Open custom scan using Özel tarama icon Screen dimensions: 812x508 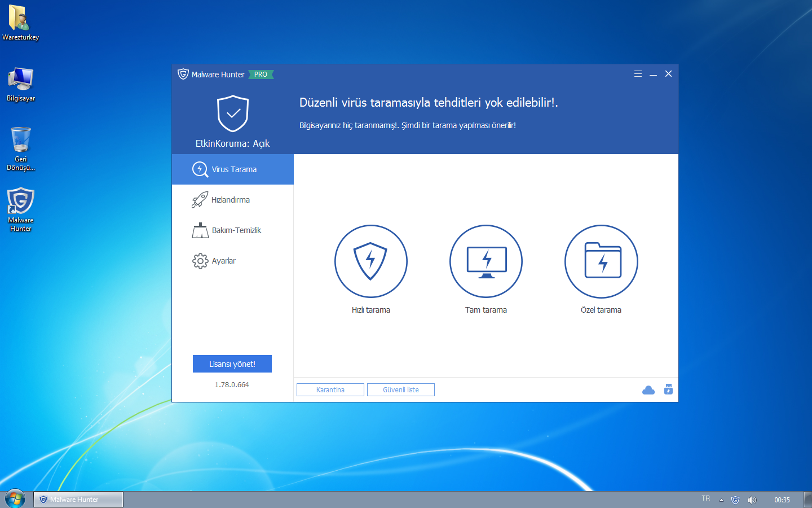[601, 261]
